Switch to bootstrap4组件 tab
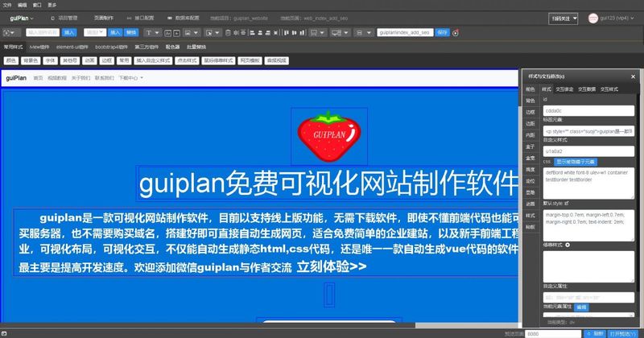The width and height of the screenshot is (644, 338). 111,47
